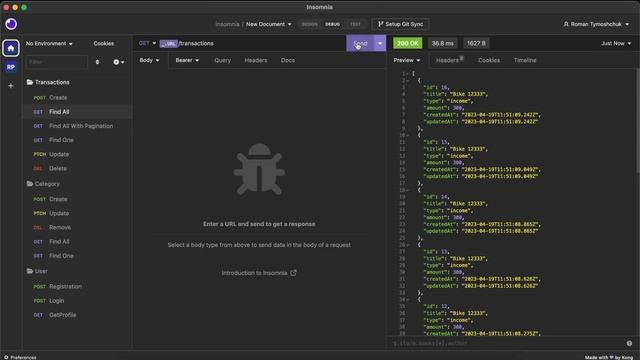Open the response Headers tab

tap(449, 60)
